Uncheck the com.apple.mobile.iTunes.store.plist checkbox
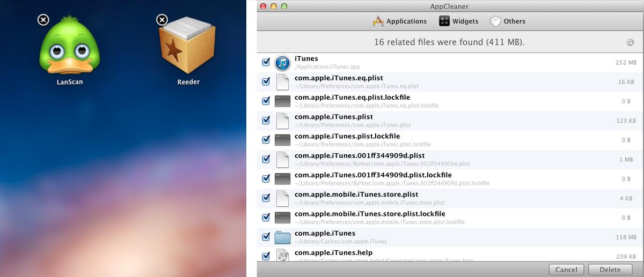Viewport: 644px width, 277px height. coord(266,198)
